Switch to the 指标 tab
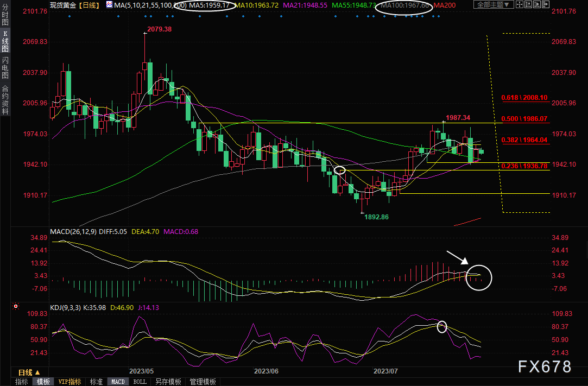The width and height of the screenshot is (588, 386). (21, 382)
